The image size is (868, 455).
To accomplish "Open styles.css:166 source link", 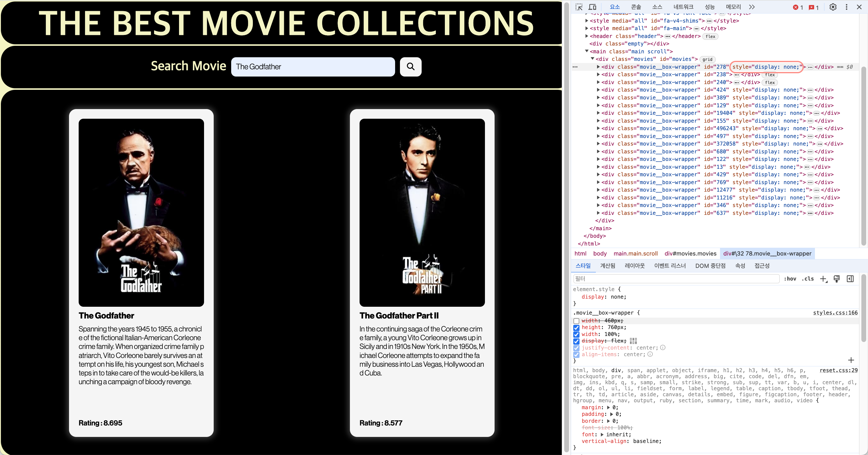I will pyautogui.click(x=835, y=312).
